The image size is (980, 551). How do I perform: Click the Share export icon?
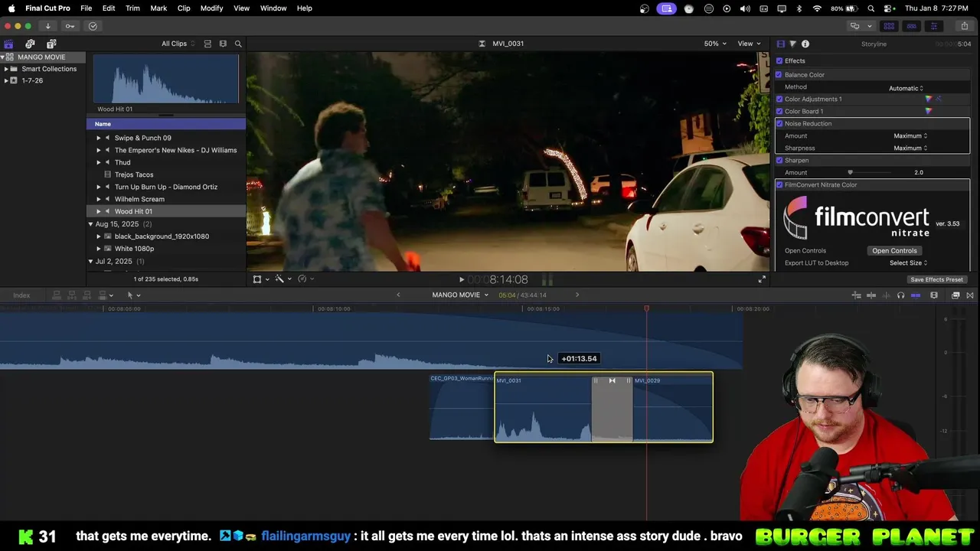coord(964,26)
